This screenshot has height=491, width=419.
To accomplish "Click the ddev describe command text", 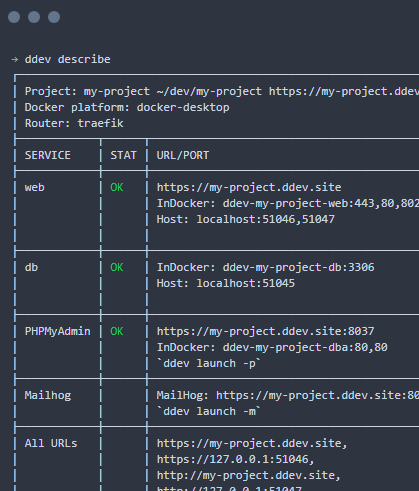I will (68, 59).
